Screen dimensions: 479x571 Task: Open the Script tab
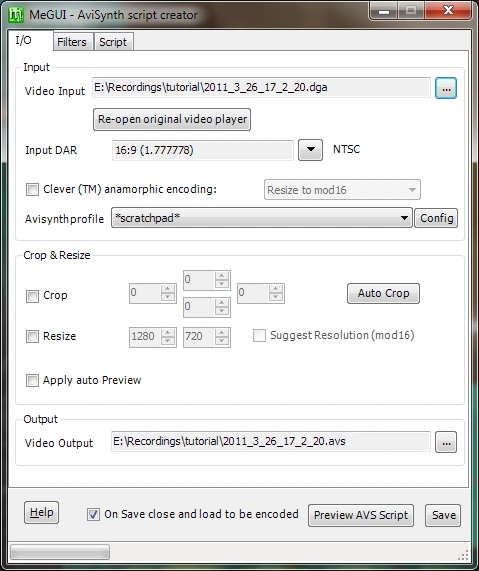point(113,42)
